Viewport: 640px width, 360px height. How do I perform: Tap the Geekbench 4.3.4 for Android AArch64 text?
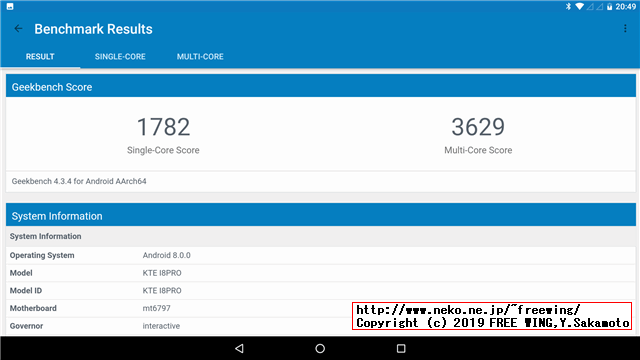point(79,181)
